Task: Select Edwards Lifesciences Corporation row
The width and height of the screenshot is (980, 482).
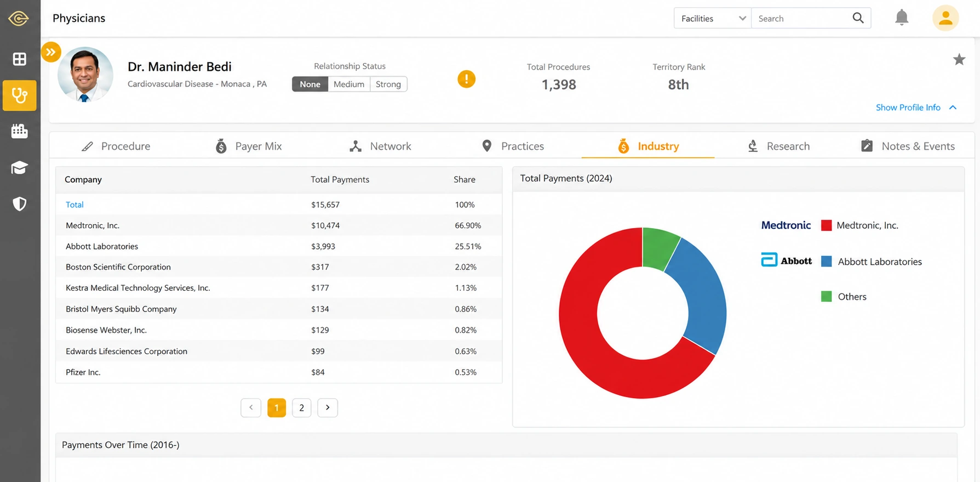Action: pyautogui.click(x=279, y=351)
